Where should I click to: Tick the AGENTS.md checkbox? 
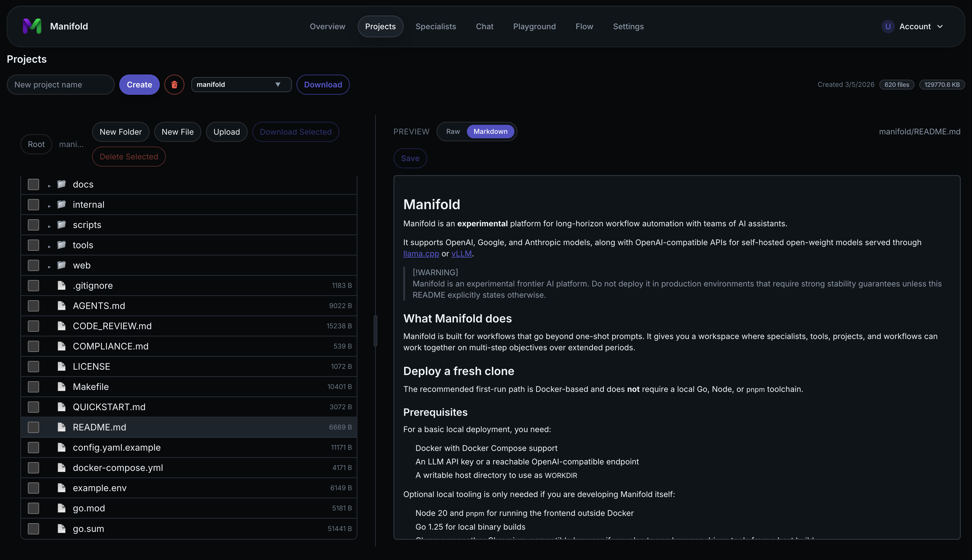click(33, 306)
